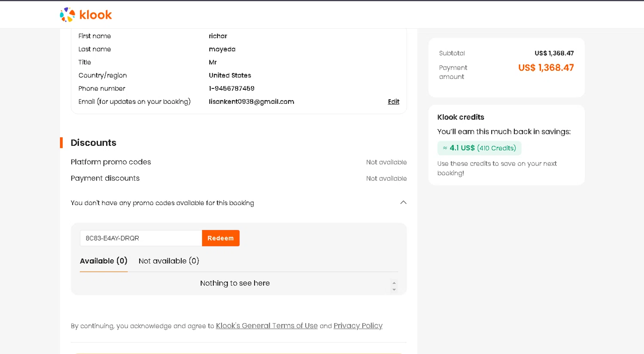
Task: Open the Not available (0) tab
Action: click(x=169, y=261)
